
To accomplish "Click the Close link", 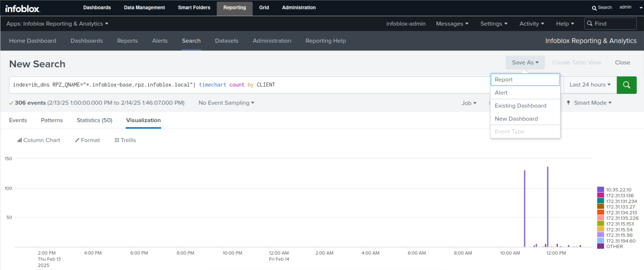I will (622, 62).
